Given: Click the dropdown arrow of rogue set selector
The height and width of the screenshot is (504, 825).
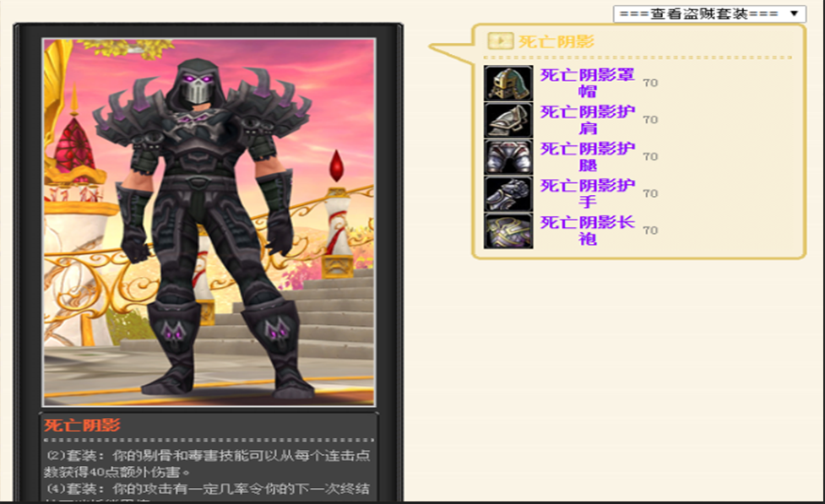Looking at the screenshot, I should [795, 14].
